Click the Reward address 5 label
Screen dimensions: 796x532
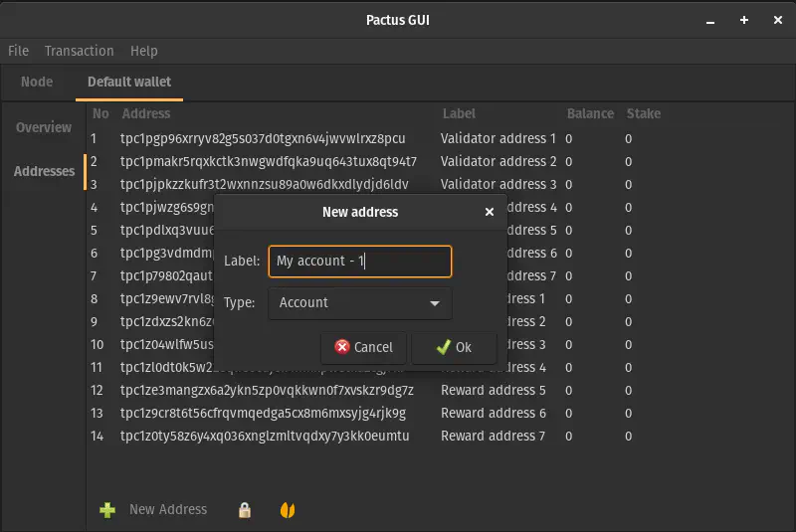[494, 390]
